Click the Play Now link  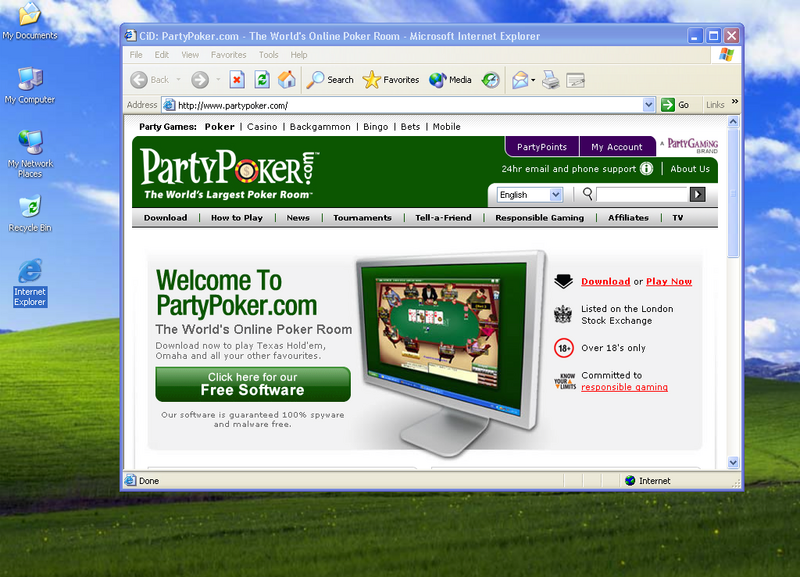point(669,282)
